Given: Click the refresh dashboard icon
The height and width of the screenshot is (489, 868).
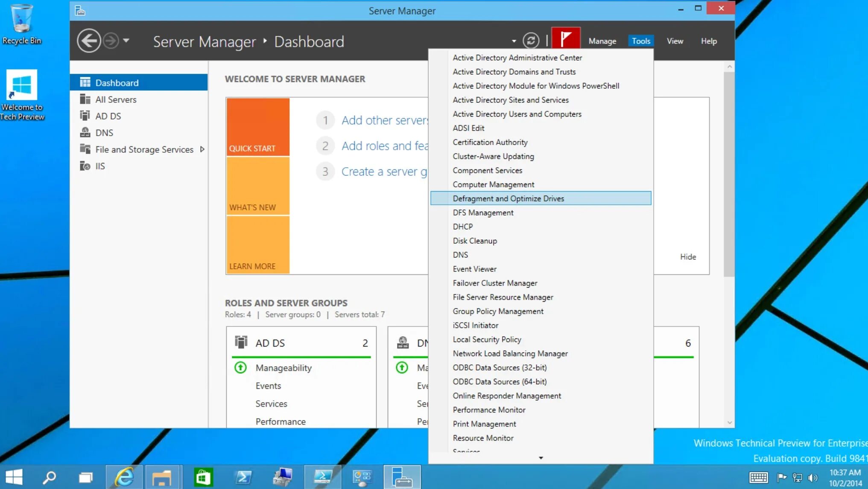Looking at the screenshot, I should (531, 41).
